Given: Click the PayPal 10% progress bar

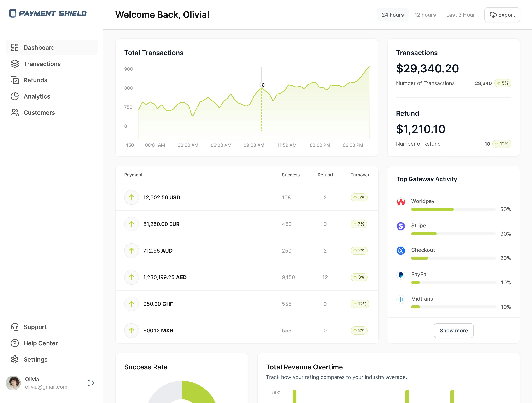Looking at the screenshot, I should coord(454,282).
